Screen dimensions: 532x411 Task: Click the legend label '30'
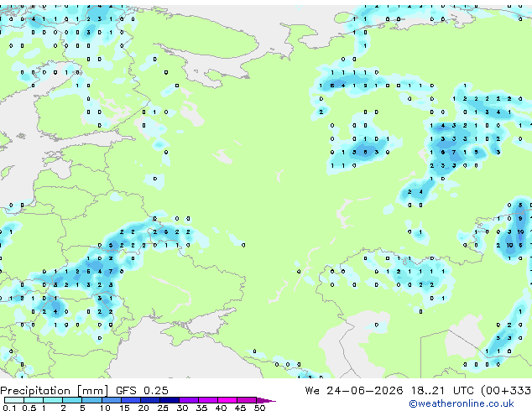point(183,408)
